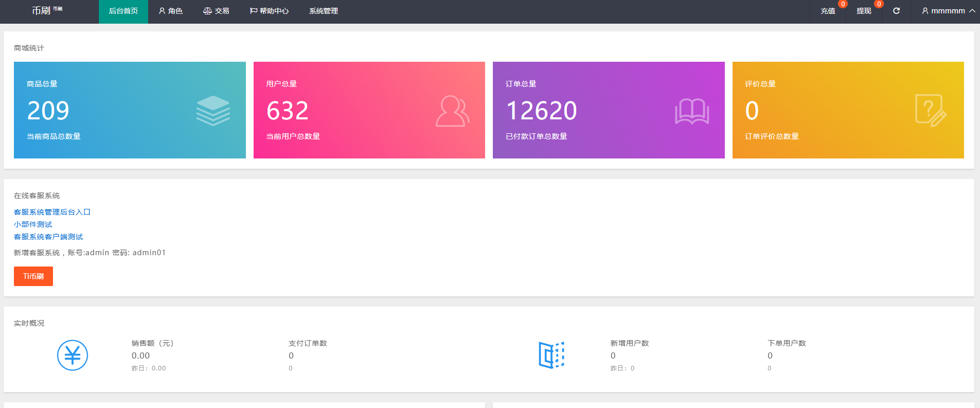This screenshot has height=408, width=980.
Task: Open the 帮助中心 menu
Action: coord(269,11)
